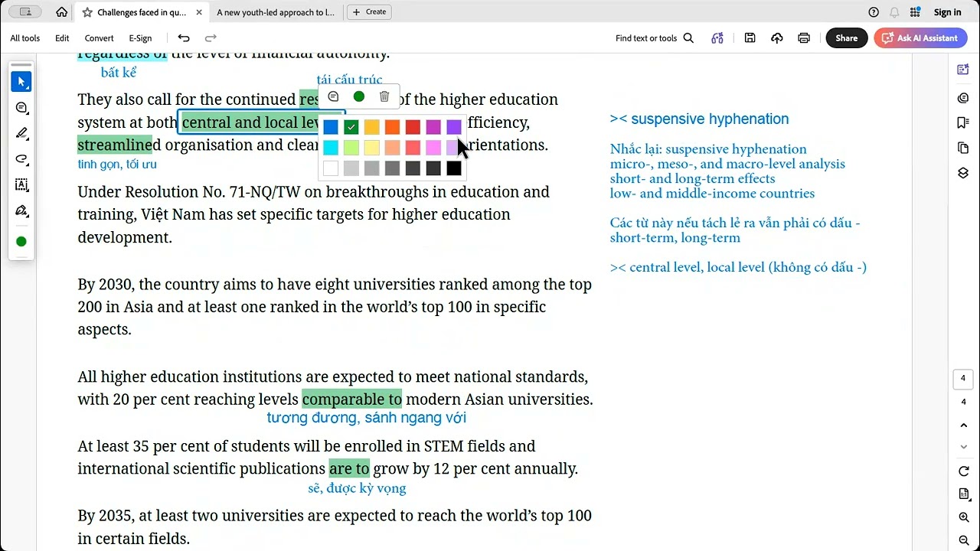980x551 pixels.
Task: Pick the cyan color swatch
Action: 331,148
